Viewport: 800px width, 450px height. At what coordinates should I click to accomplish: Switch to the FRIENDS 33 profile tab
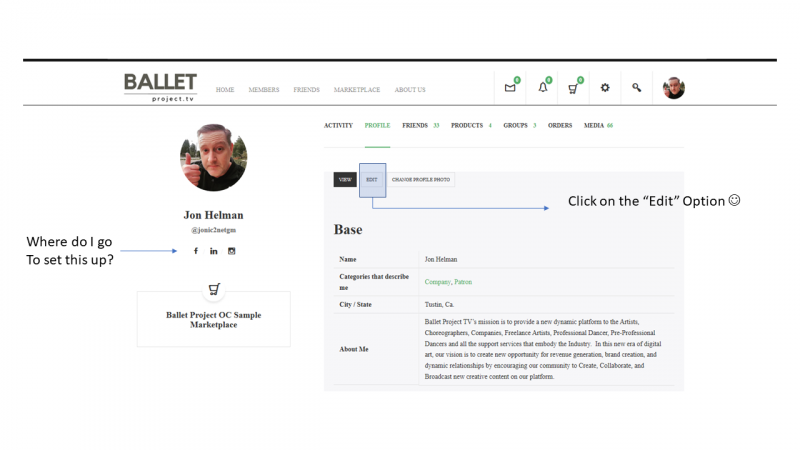point(420,126)
